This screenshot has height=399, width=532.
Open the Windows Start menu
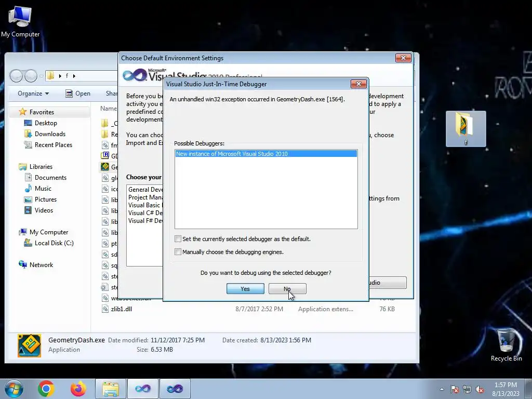(14, 389)
